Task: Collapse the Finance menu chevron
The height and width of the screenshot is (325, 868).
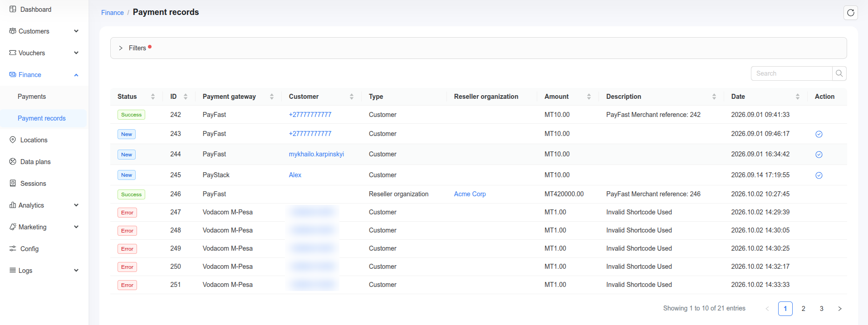Action: 76,75
